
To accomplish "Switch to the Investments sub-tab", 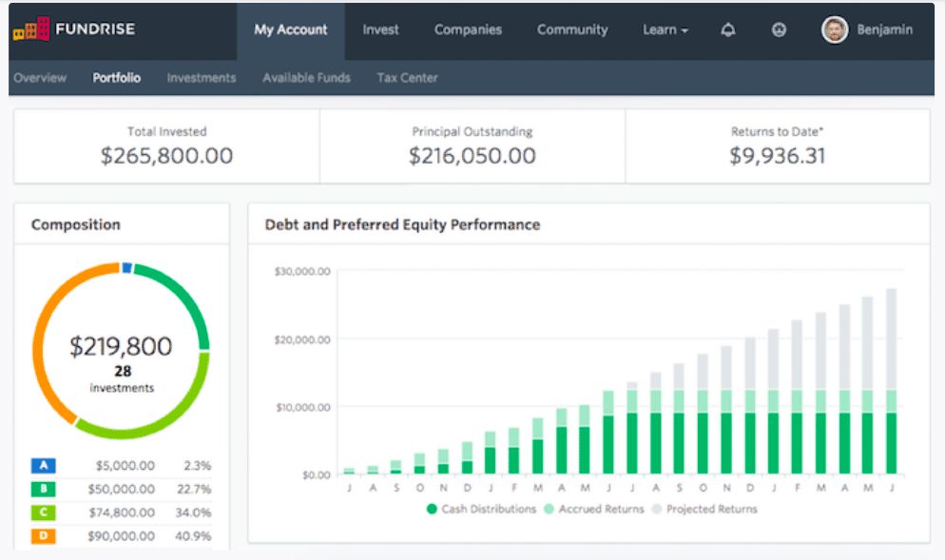I will click(201, 78).
